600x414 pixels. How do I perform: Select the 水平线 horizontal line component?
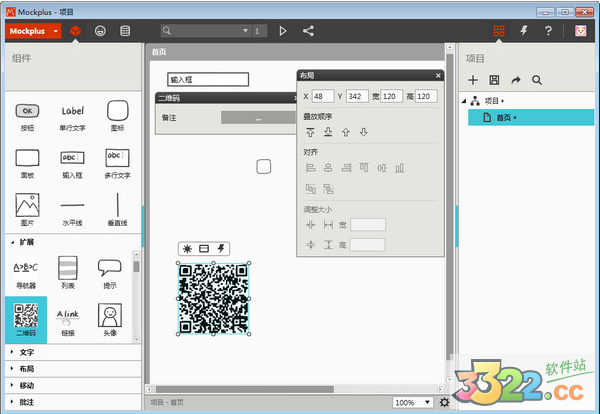72,214
